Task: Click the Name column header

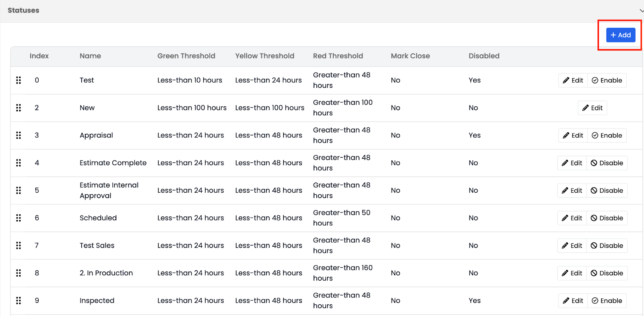Action: (x=90, y=56)
